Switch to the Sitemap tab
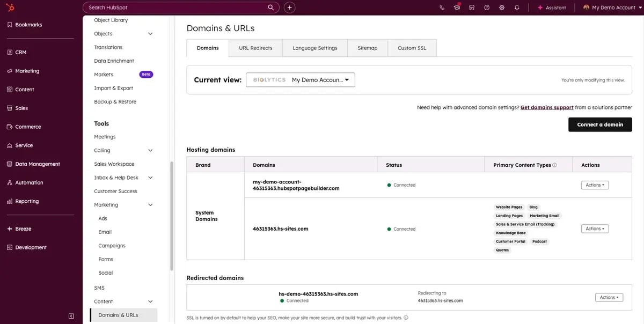This screenshot has height=324, width=644. (x=368, y=48)
